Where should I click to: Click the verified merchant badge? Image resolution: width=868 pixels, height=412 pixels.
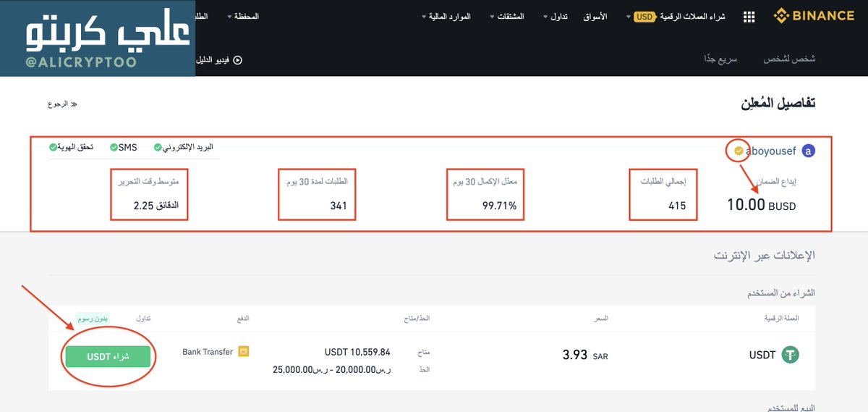click(739, 151)
